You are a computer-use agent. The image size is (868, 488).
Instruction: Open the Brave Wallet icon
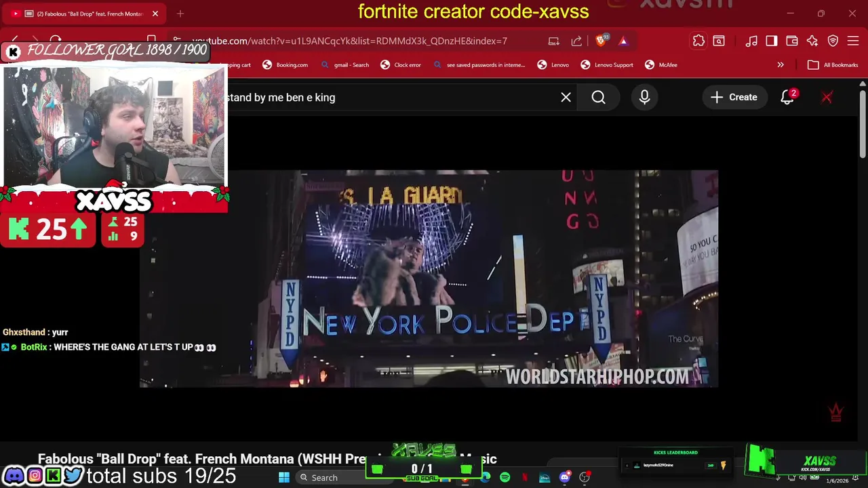pos(792,41)
